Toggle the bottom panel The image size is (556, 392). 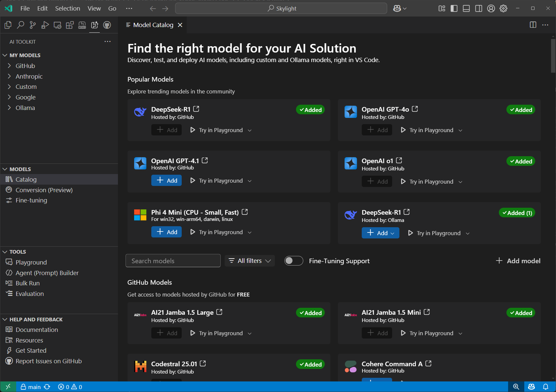[466, 8]
